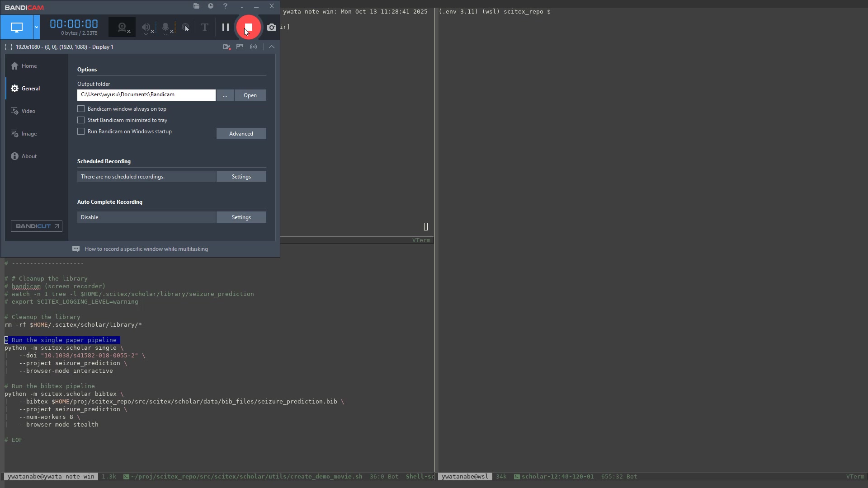This screenshot has width=868, height=488.
Task: Click the webcam overlay icon
Action: [x=122, y=27]
